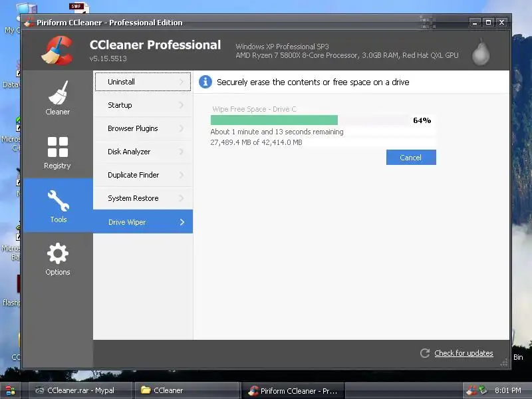
Task: Switch to the CCleaner.rar - Mypal taskbar window
Action: click(x=80, y=390)
